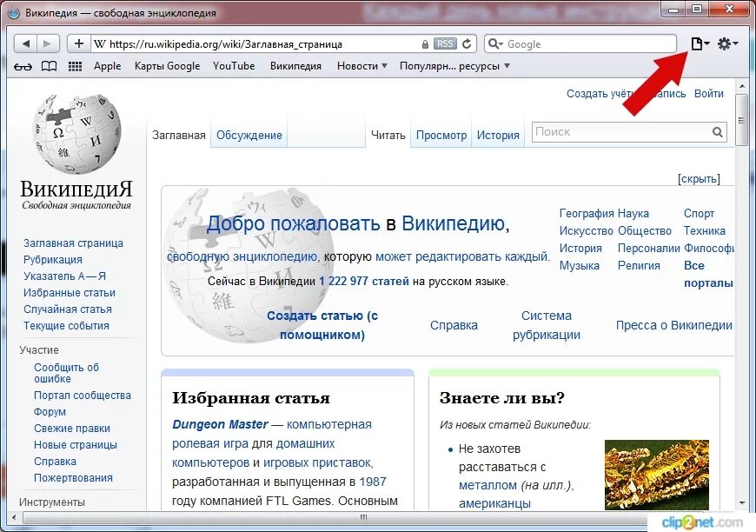Click the scroll down arrow button

tap(741, 503)
